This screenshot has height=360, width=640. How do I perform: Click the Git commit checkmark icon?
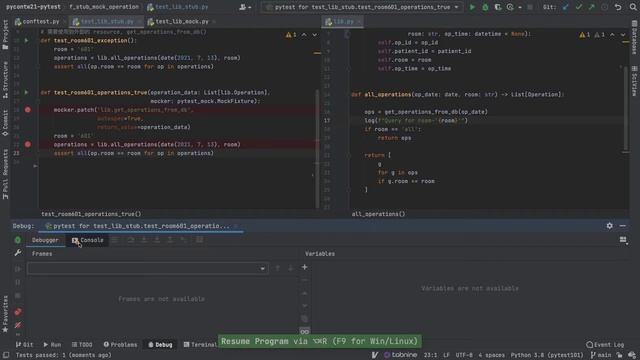coord(578,7)
